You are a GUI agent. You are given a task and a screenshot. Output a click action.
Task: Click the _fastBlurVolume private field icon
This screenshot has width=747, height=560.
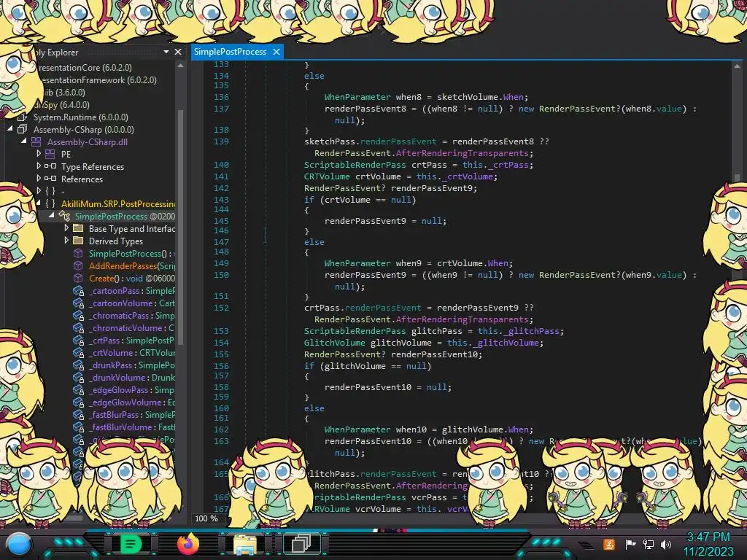(79, 427)
